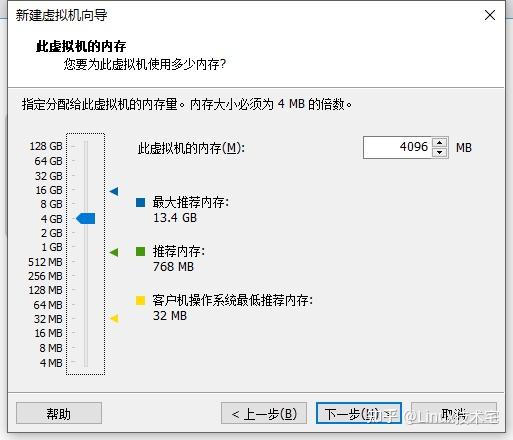Click the 4 GB slider label
Viewport: 513px width, 440px height.
tap(51, 219)
